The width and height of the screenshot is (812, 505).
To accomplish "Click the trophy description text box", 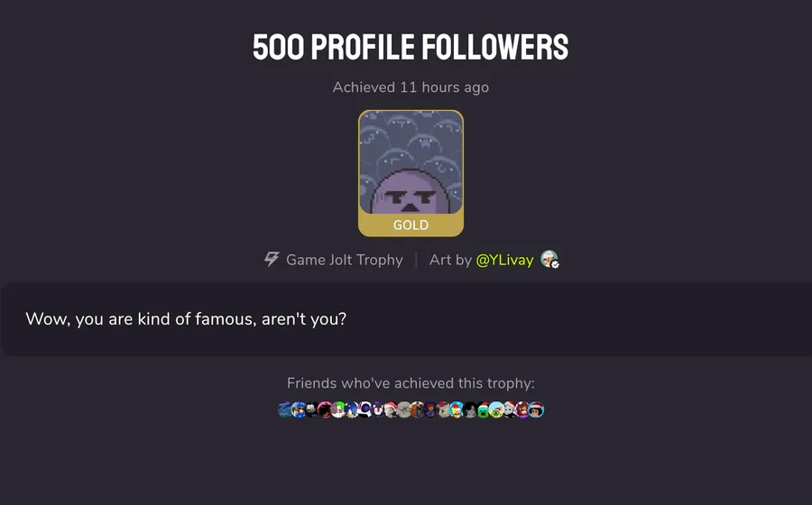I will (406, 318).
